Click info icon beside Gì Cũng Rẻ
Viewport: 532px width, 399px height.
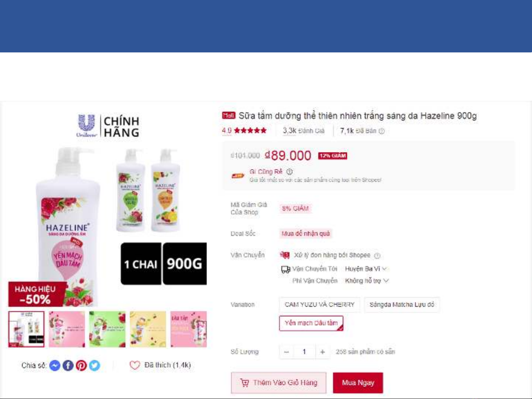point(289,172)
